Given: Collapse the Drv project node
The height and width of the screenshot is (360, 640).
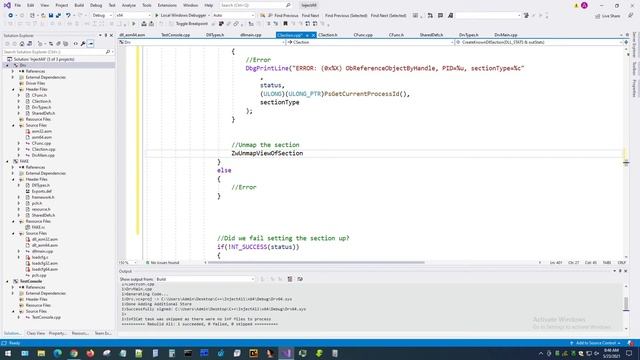Looking at the screenshot, I should point(8,65).
